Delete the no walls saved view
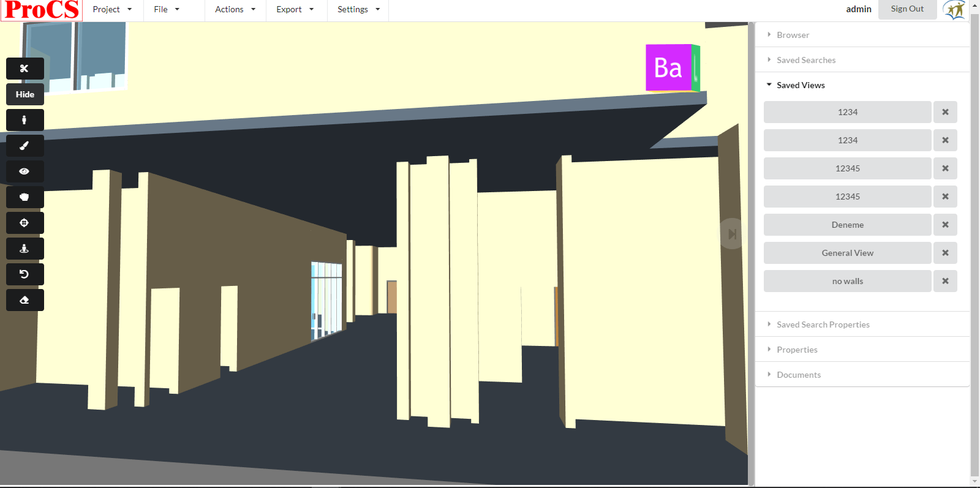This screenshot has width=980, height=488. [945, 281]
